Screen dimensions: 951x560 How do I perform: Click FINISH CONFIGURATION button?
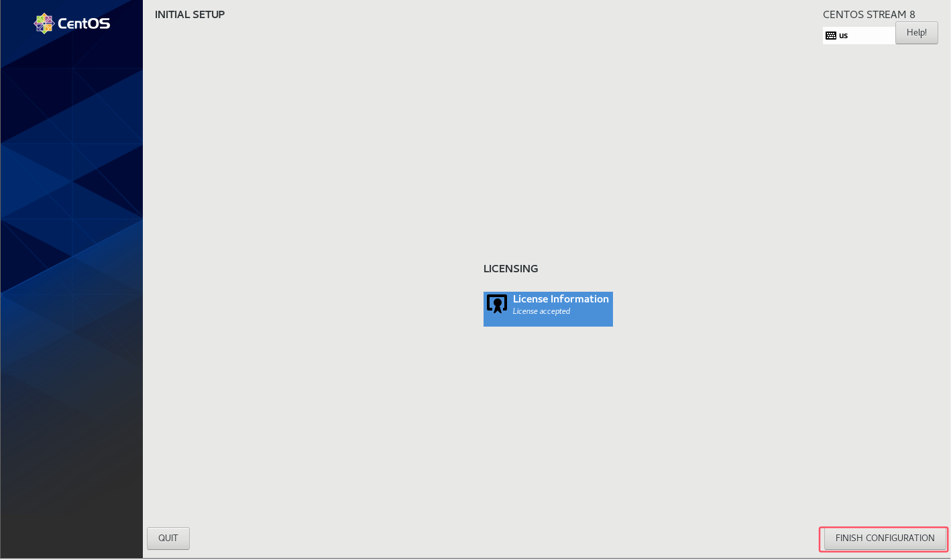[x=885, y=539]
